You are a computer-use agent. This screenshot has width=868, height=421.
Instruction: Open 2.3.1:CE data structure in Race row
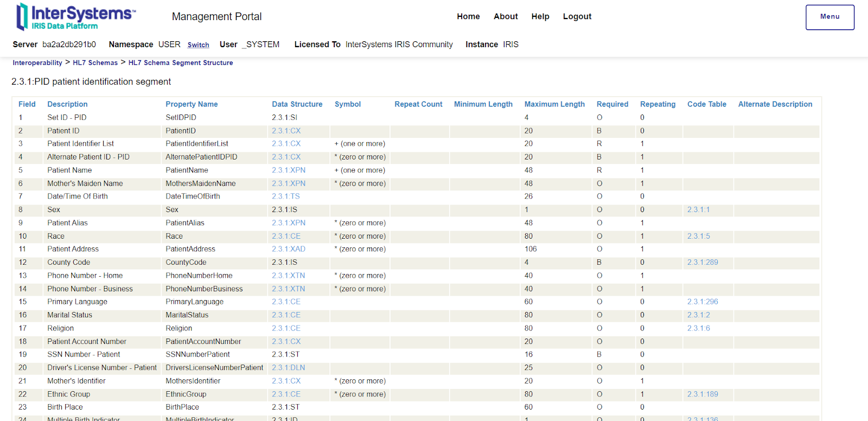[286, 236]
